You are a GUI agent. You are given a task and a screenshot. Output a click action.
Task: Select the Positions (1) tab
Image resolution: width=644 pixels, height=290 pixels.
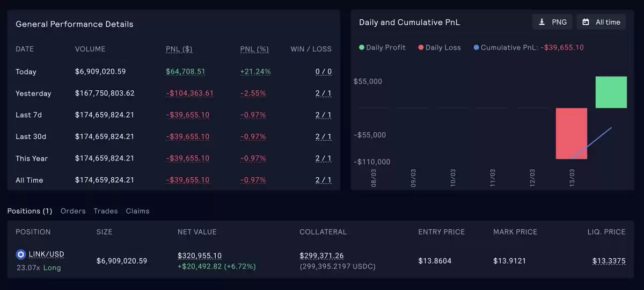[x=30, y=211]
